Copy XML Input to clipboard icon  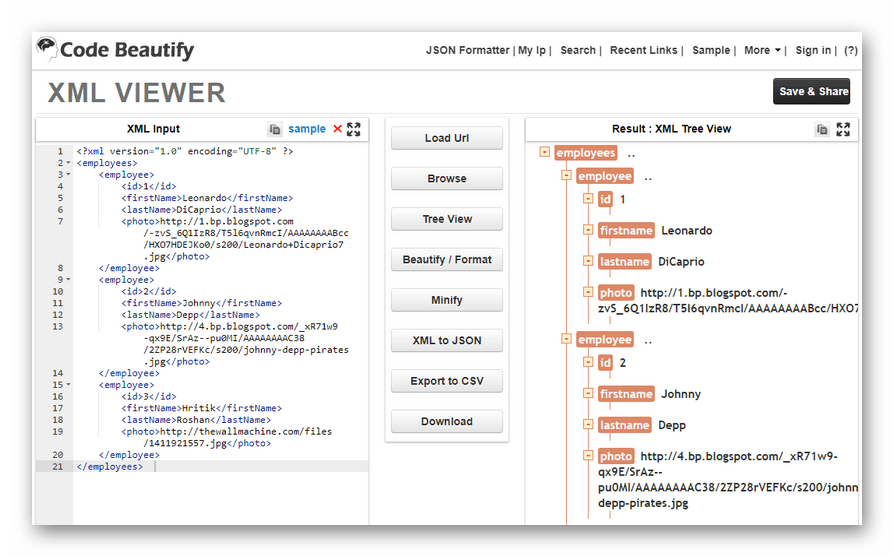pos(275,129)
